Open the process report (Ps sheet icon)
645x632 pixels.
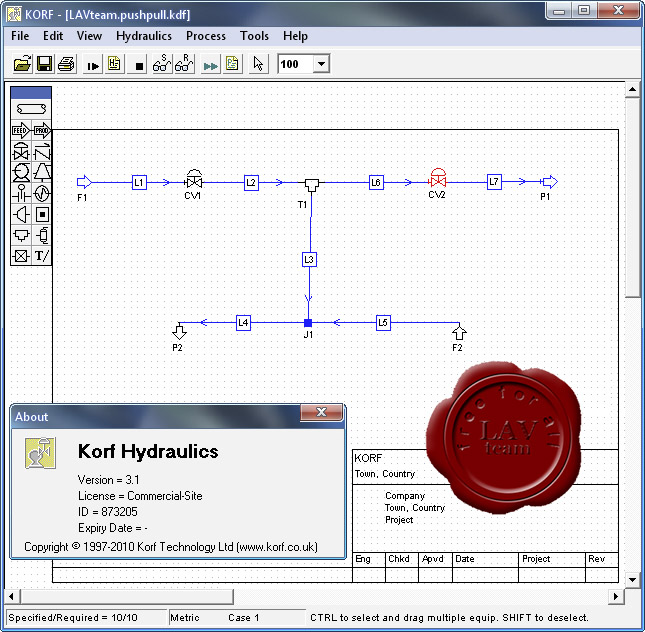232,64
